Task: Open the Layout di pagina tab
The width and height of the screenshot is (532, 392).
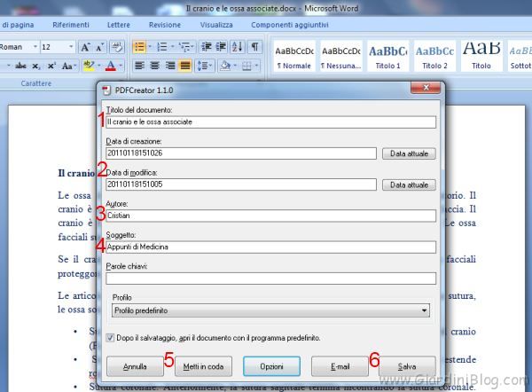Action: pyautogui.click(x=17, y=25)
